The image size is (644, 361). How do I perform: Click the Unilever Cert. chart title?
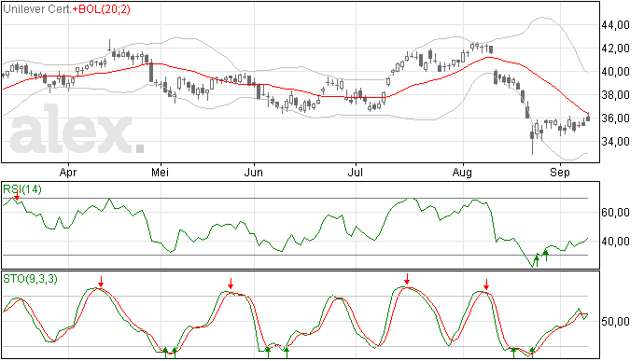[x=37, y=9]
